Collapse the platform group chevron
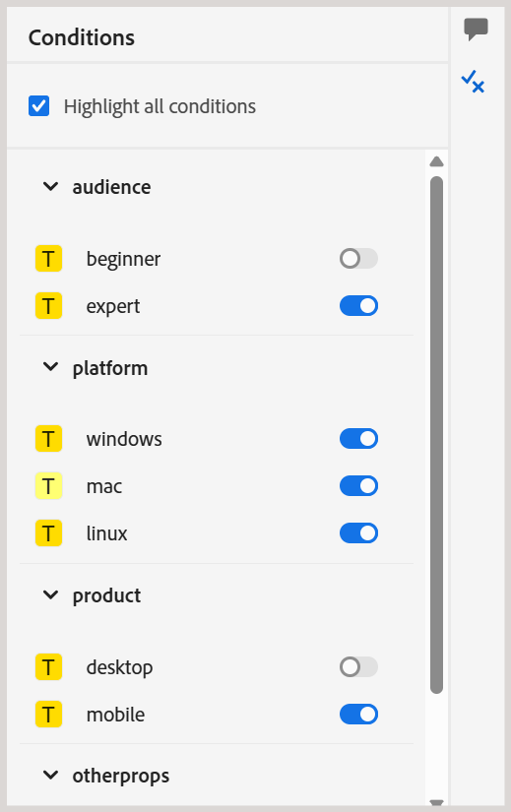The height and width of the screenshot is (812, 511). point(50,367)
